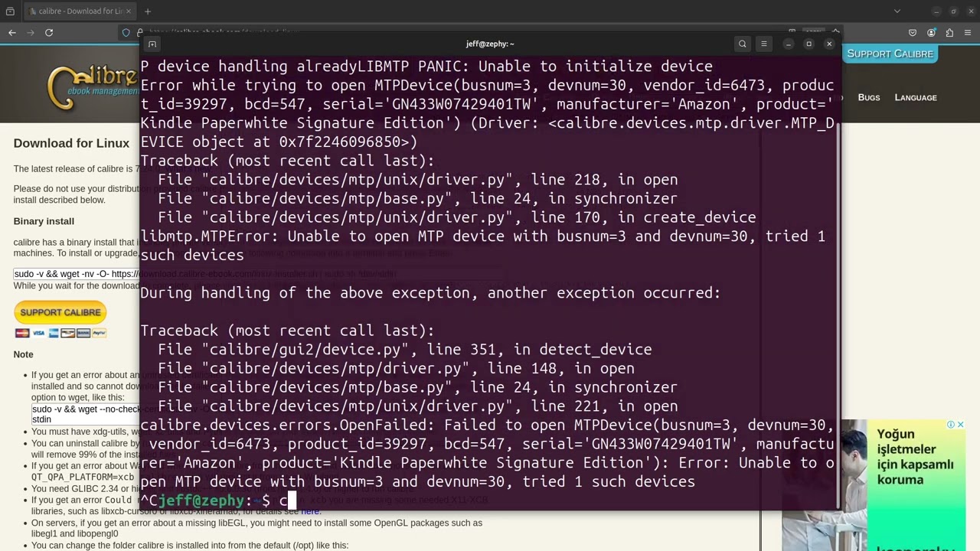Click the blue Support Calibre header button
This screenshot has height=551, width=980.
pyautogui.click(x=890, y=54)
